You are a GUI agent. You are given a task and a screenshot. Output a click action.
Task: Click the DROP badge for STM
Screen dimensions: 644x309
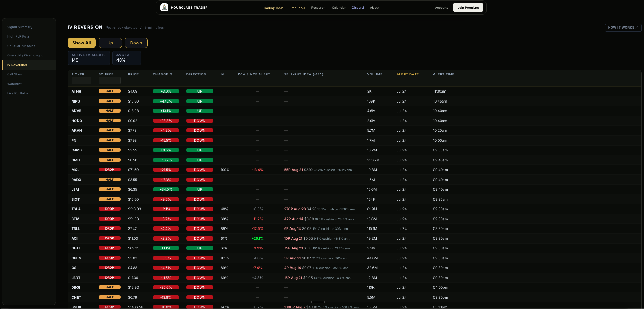110,219
